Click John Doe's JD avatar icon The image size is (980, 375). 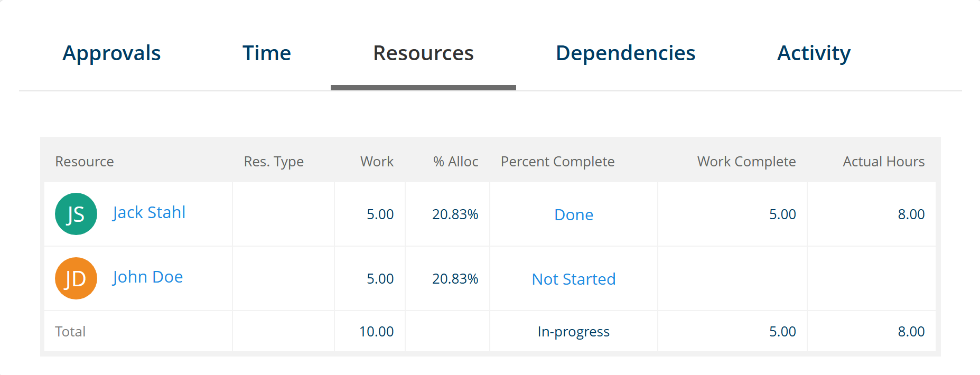pyautogui.click(x=76, y=278)
